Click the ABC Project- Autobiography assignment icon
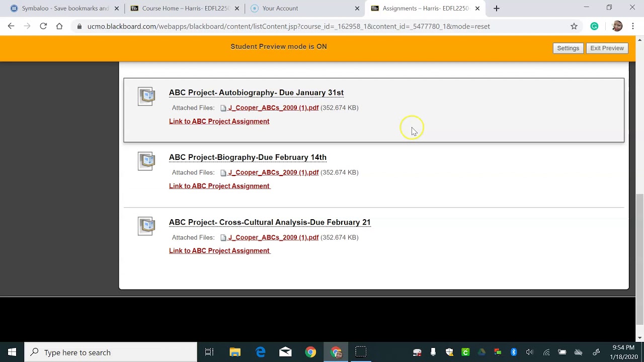Viewport: 644px width, 362px height. [146, 96]
